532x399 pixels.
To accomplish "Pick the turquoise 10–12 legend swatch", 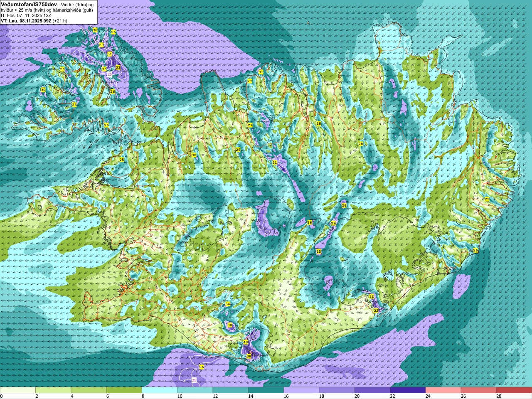I will pos(195,390).
